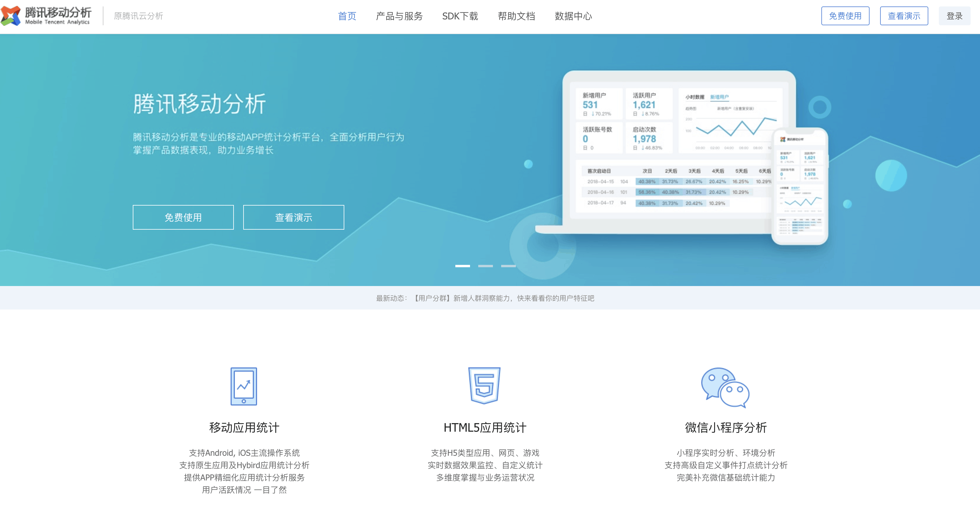Click the 最新动态 label
The height and width of the screenshot is (528, 980).
(x=391, y=298)
